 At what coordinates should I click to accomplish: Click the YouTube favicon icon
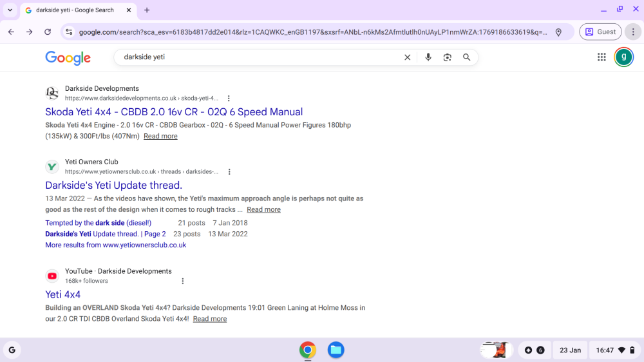(52, 276)
